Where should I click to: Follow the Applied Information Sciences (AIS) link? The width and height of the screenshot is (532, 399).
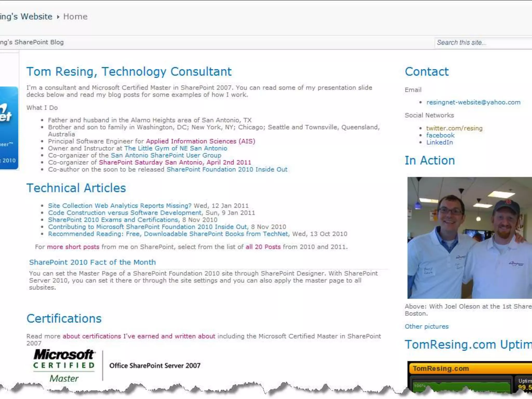click(x=201, y=141)
